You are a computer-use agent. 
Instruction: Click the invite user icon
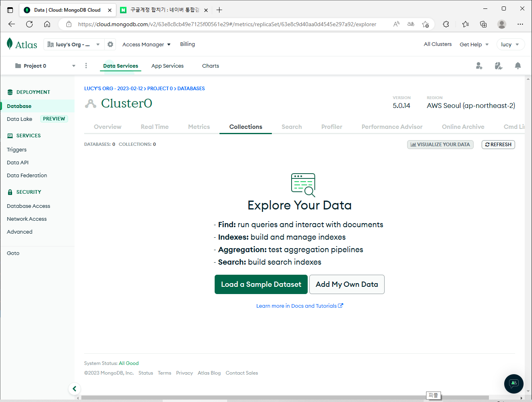479,66
